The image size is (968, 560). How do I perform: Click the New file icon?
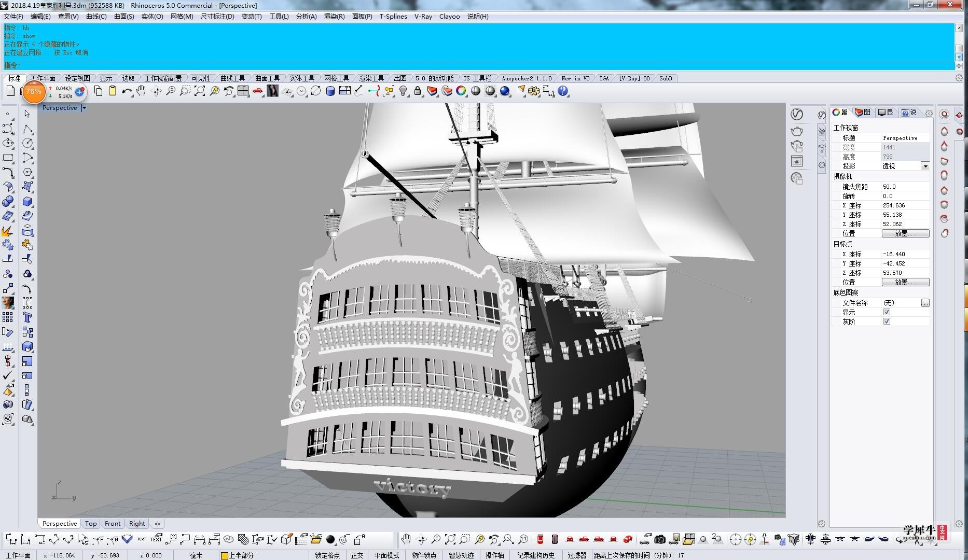[10, 91]
